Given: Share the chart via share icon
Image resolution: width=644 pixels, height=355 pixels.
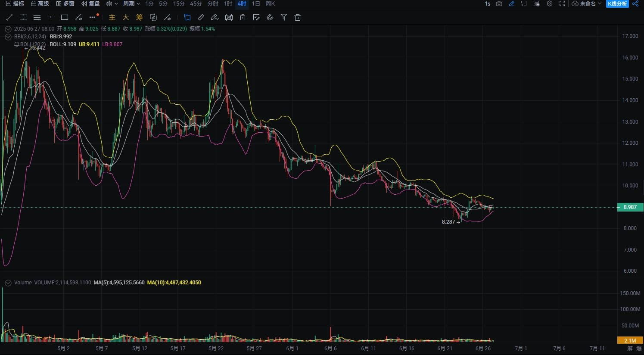Looking at the screenshot, I should 636,3.
